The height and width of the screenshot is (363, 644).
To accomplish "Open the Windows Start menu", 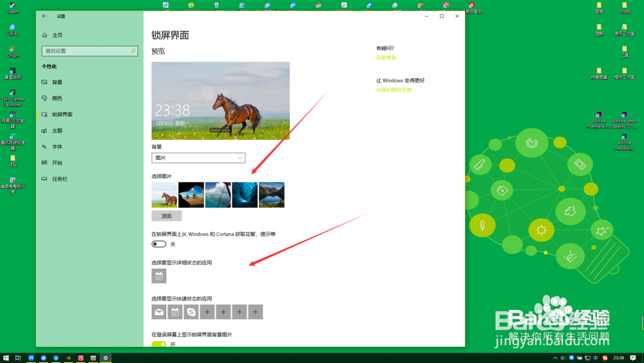I will pyautogui.click(x=6, y=358).
